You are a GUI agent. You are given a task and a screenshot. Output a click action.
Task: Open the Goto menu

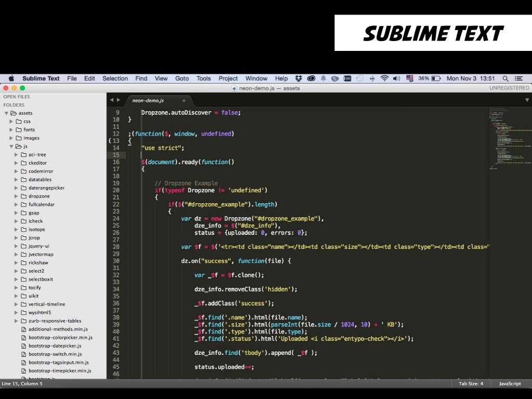(182, 78)
